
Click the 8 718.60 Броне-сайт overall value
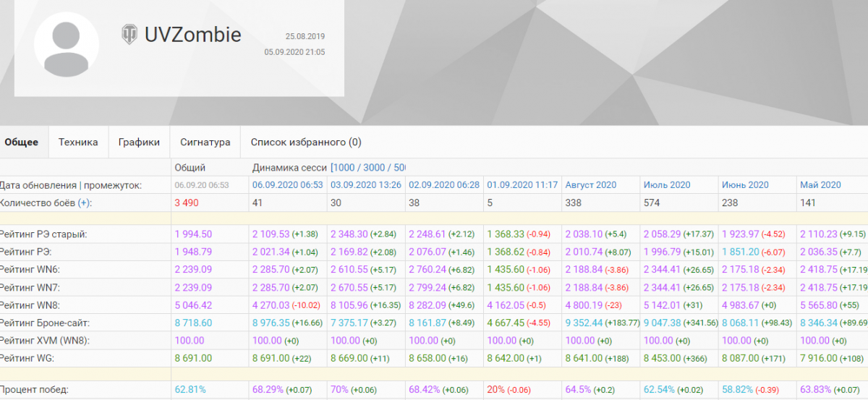click(193, 323)
